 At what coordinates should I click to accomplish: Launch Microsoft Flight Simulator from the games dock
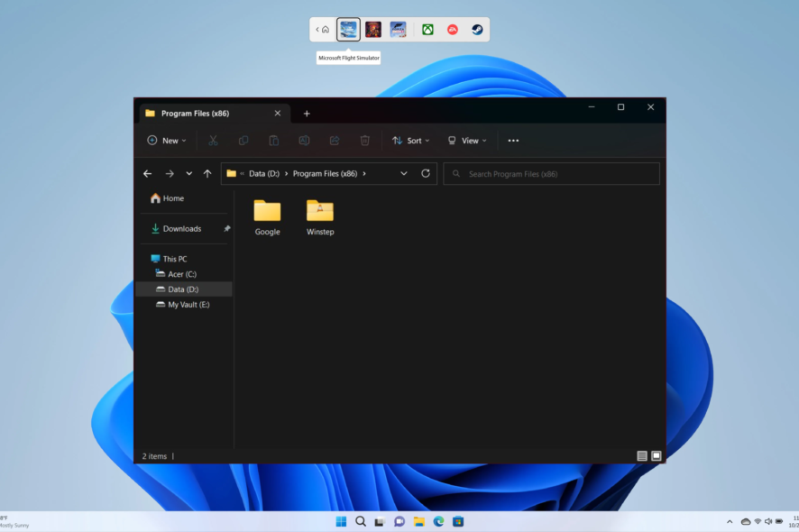click(x=348, y=29)
